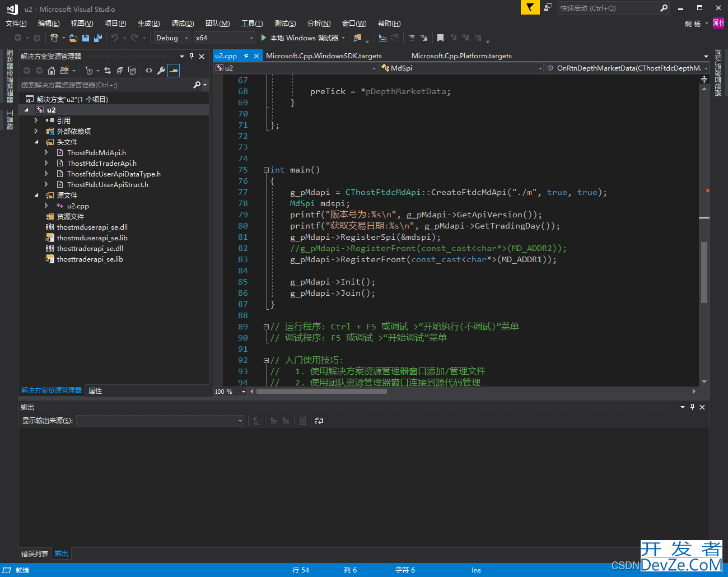
Task: Click the Save All toolbar icon
Action: [x=97, y=38]
